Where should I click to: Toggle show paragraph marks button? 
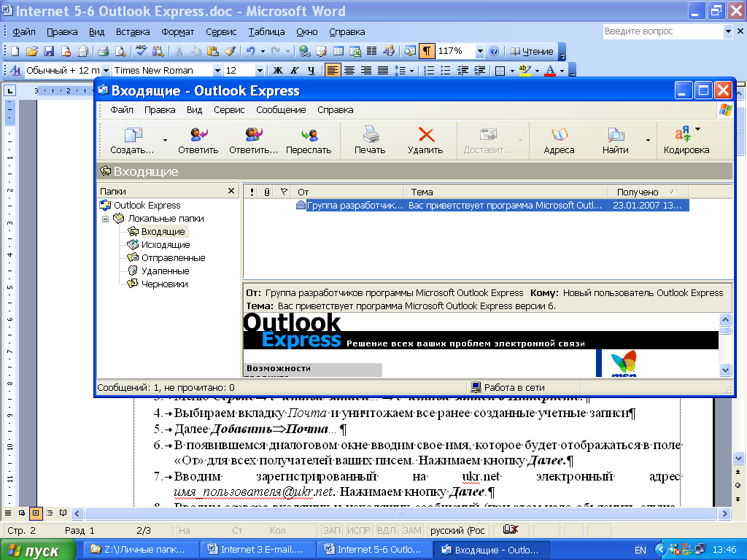[x=427, y=51]
